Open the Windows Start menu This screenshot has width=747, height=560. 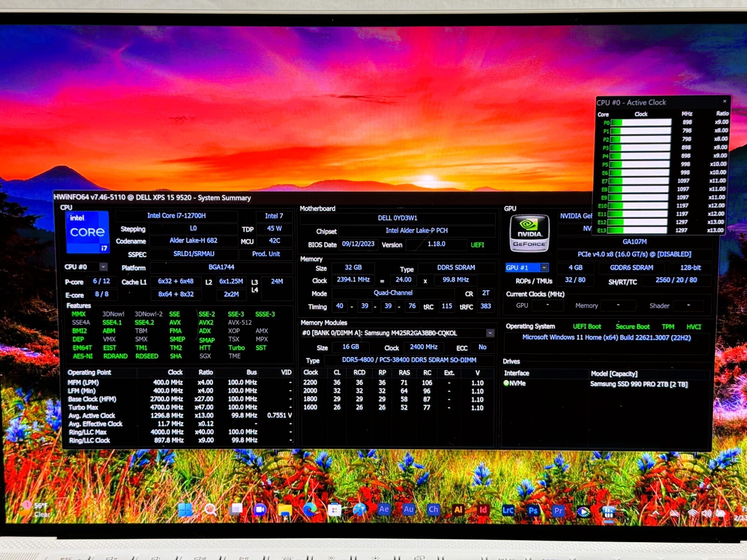coord(185,510)
